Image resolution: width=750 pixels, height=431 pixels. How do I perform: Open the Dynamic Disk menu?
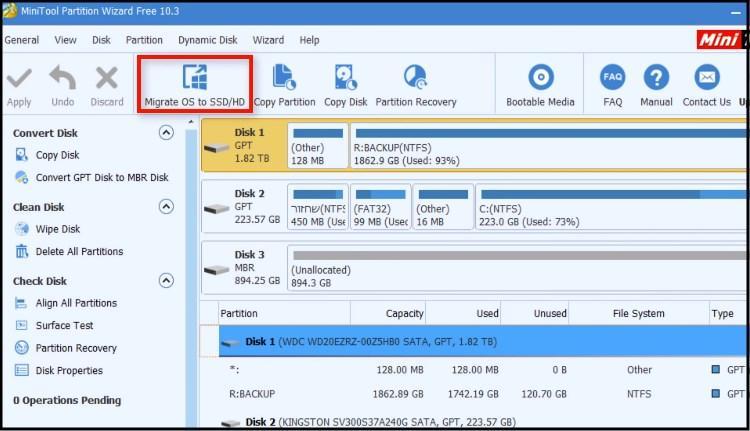click(x=208, y=40)
